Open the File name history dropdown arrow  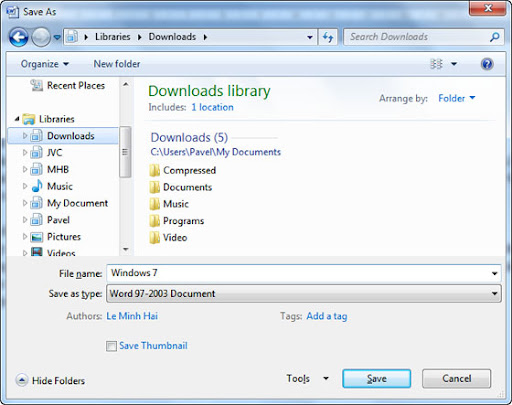pyautogui.click(x=495, y=274)
